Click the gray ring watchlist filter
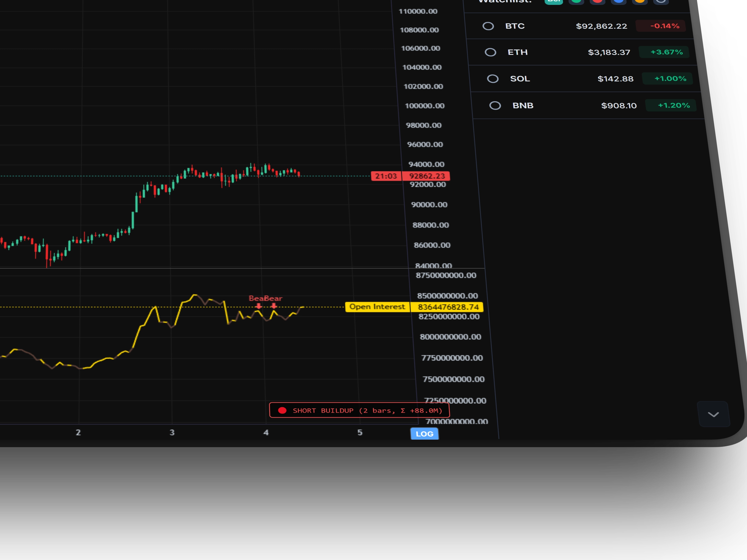747x560 pixels. [x=661, y=1]
